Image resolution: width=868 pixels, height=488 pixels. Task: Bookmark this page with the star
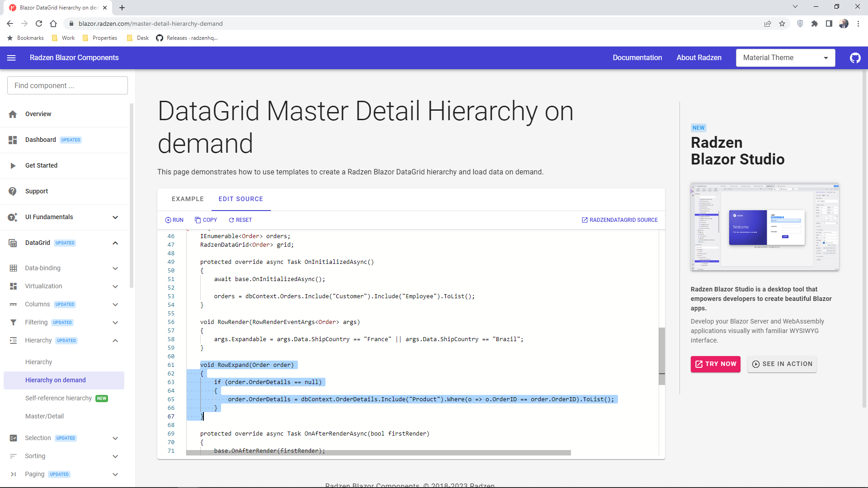[782, 23]
